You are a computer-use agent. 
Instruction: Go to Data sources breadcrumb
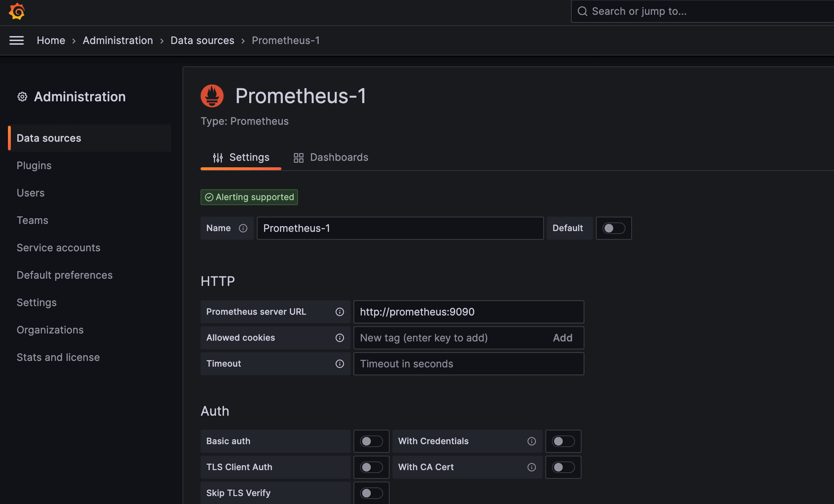202,40
